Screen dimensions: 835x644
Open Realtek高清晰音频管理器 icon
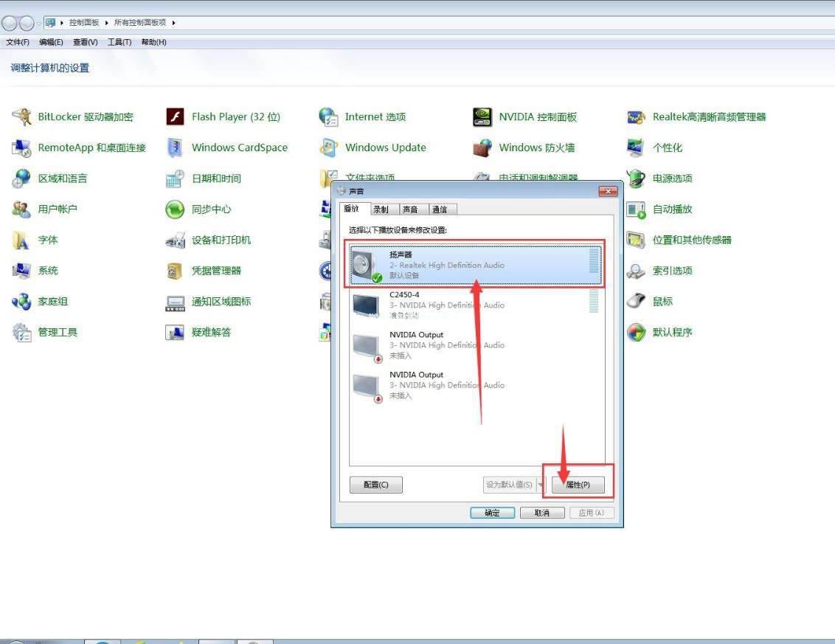click(637, 117)
